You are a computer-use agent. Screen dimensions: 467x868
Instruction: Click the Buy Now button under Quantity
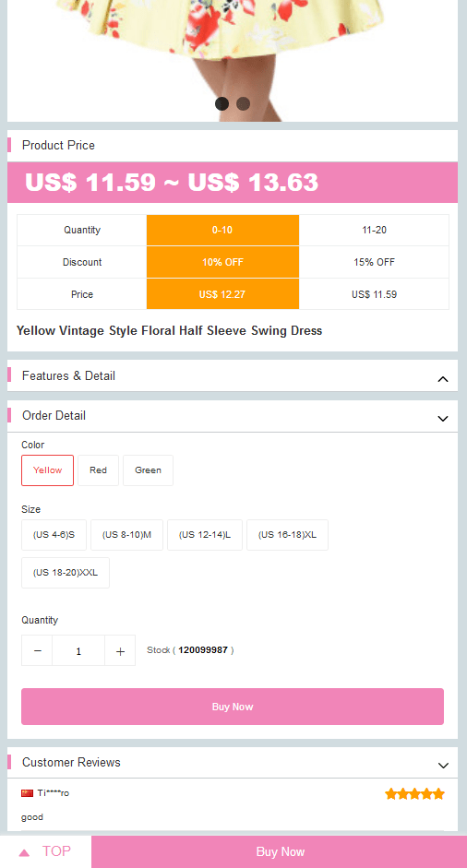pyautogui.click(x=233, y=707)
